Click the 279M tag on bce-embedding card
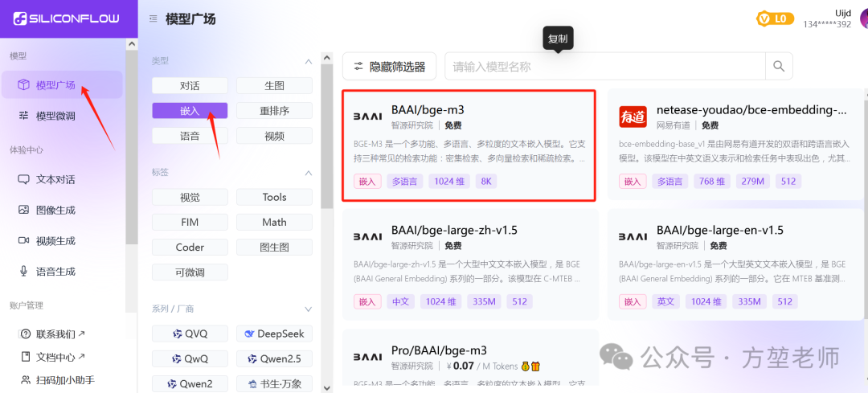868x393 pixels. click(753, 181)
